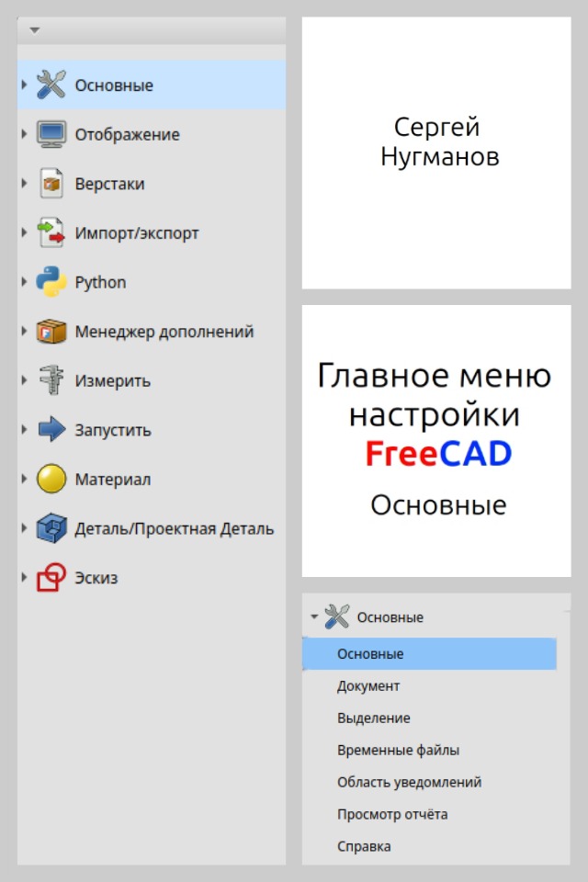Expand the Менеджер дополнений category
Image resolution: width=588 pixels, height=882 pixels.
click(x=24, y=332)
